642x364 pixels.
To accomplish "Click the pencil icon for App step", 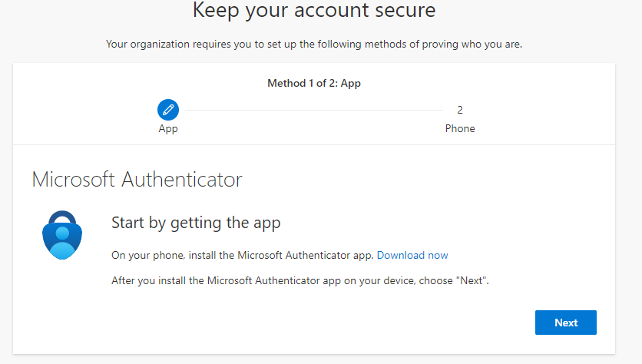I will coord(168,110).
